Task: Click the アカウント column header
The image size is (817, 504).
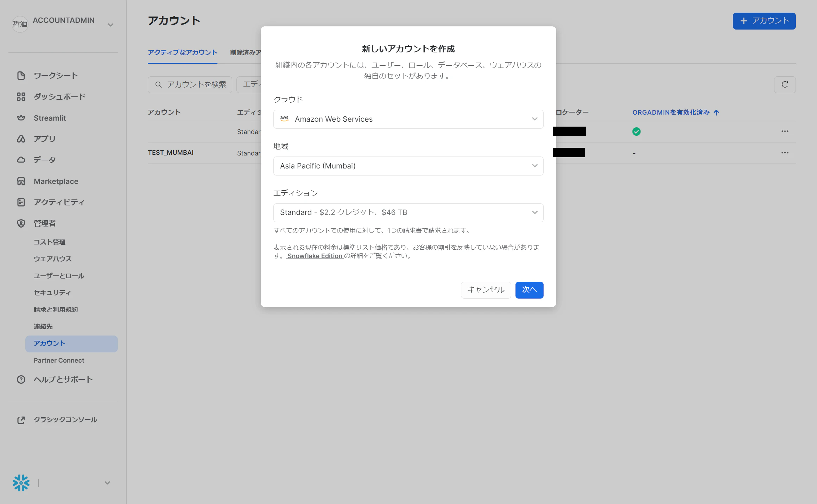Action: tap(164, 112)
